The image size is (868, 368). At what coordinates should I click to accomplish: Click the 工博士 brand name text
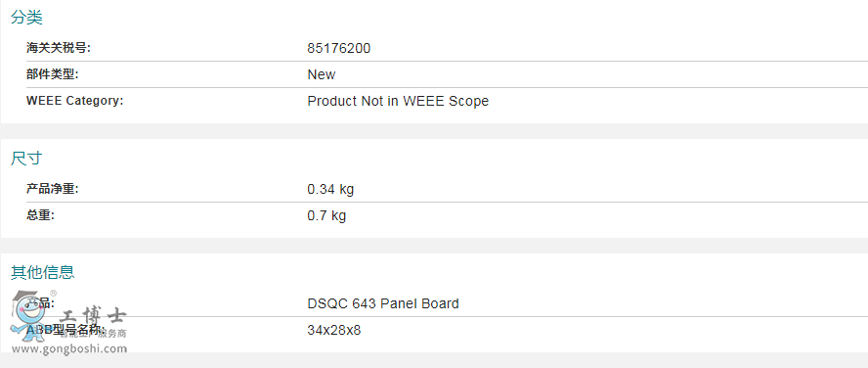(93, 316)
